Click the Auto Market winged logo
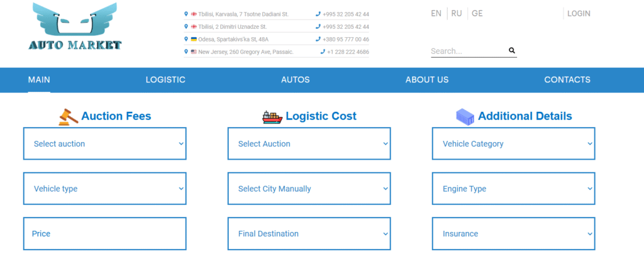The height and width of the screenshot is (264, 644). coord(75,27)
